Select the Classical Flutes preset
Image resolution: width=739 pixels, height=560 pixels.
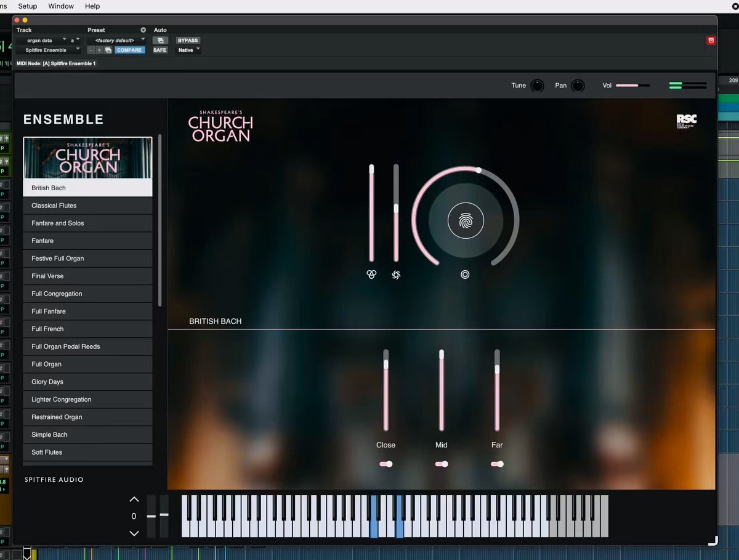[87, 206]
